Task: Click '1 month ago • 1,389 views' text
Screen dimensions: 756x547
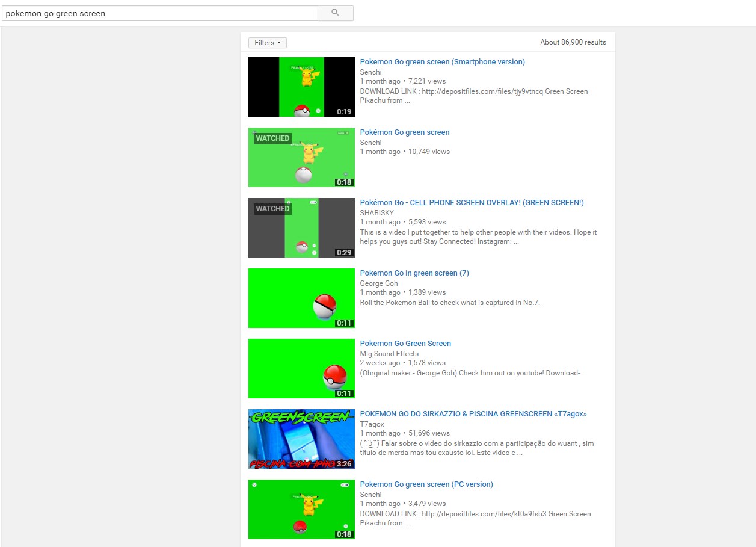Action: [x=403, y=292]
